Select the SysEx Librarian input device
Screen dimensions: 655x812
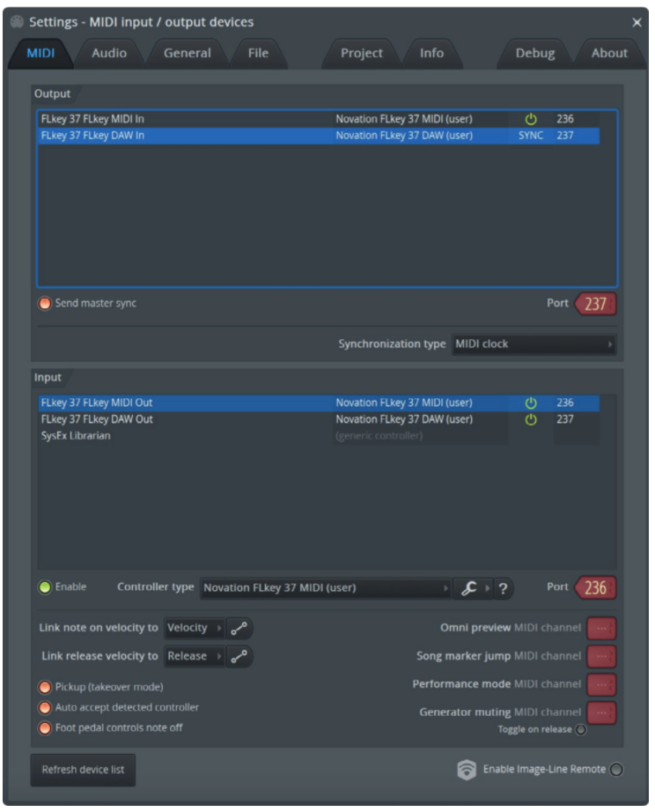pos(76,437)
